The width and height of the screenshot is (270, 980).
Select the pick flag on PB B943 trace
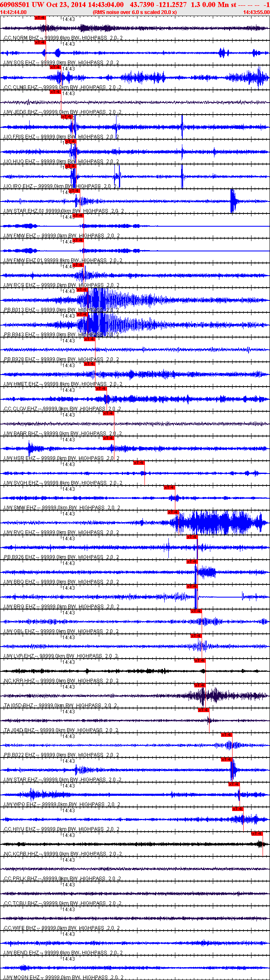click(82, 314)
